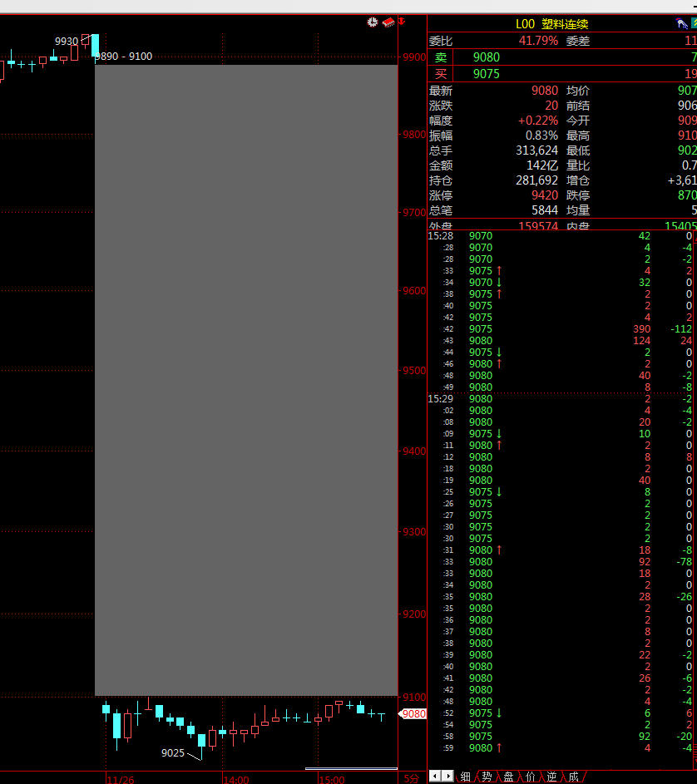Click the tick row :58 9075 volume 92
This screenshot has height=784, width=697.
pyautogui.click(x=561, y=736)
